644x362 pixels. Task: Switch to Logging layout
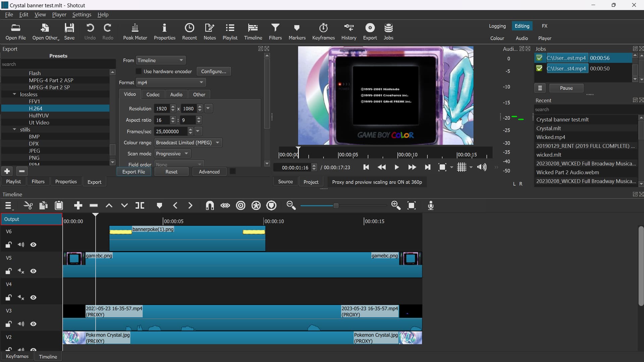497,26
